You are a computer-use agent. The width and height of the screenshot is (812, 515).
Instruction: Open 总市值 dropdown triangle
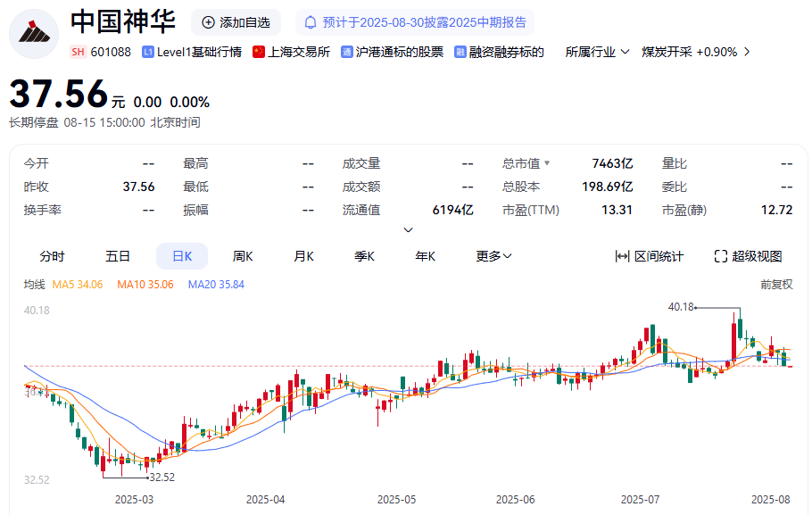point(547,163)
